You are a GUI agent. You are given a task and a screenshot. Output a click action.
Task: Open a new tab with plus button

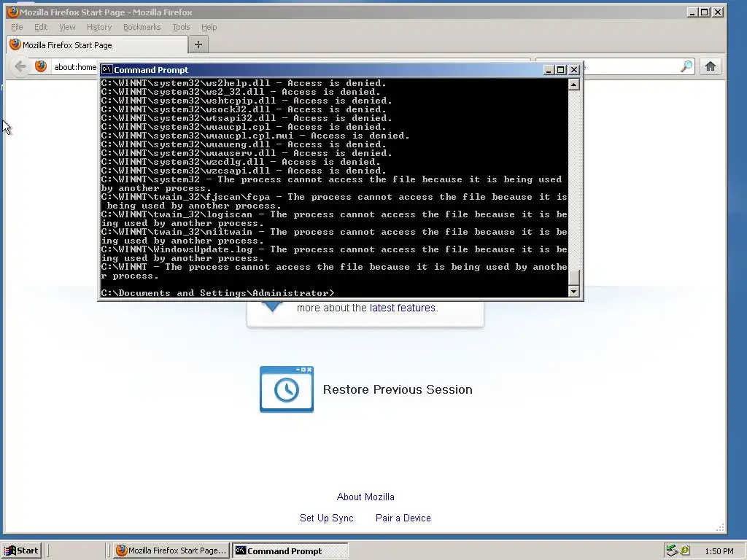[198, 44]
